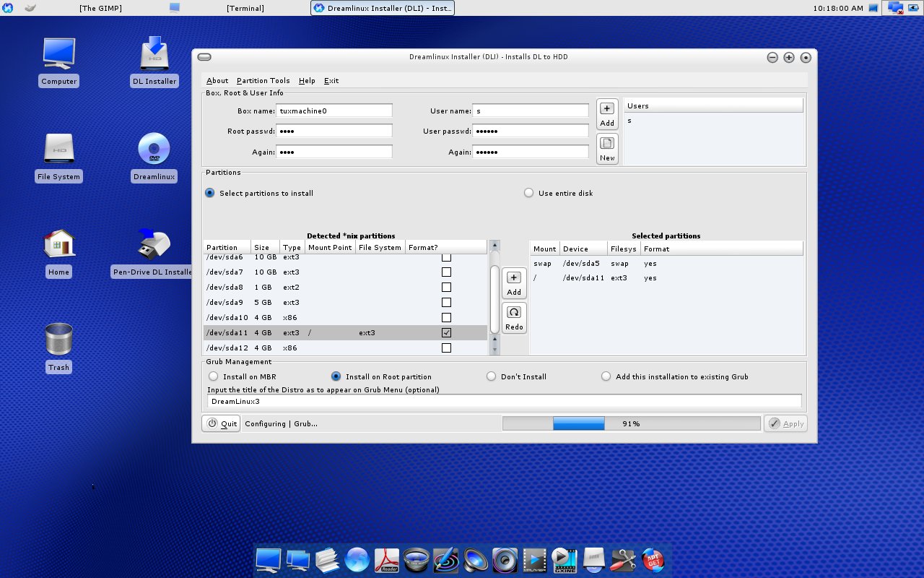Open the About menu

217,81
